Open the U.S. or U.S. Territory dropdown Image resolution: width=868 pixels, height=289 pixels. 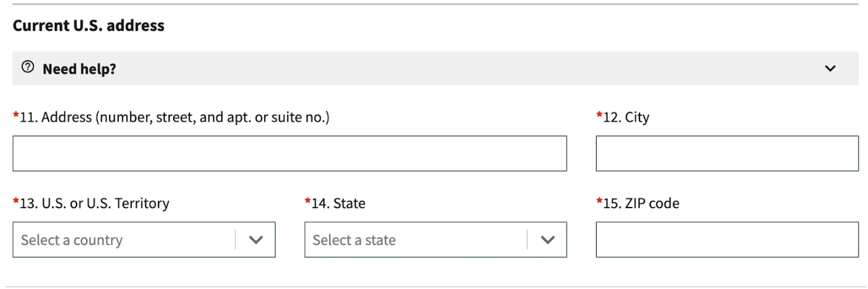(x=144, y=240)
